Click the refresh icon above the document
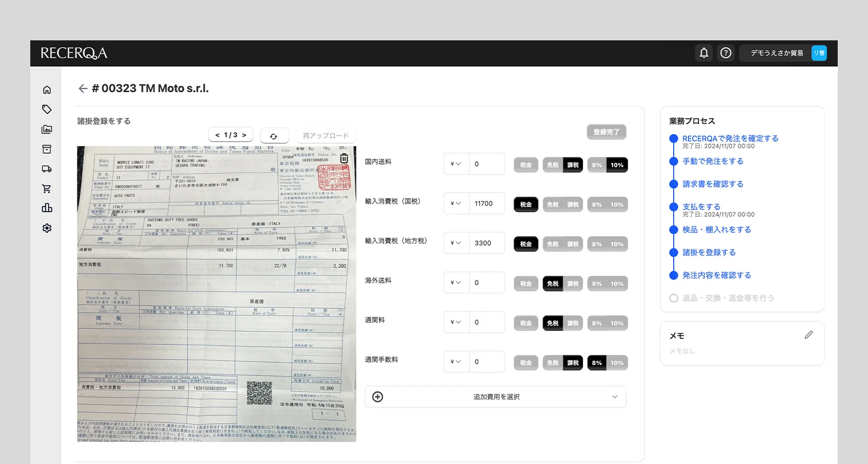 tap(274, 136)
